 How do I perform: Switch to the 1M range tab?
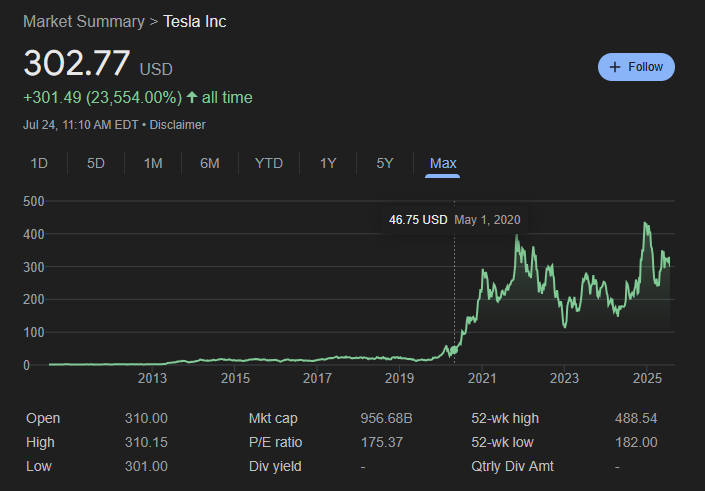tap(153, 163)
